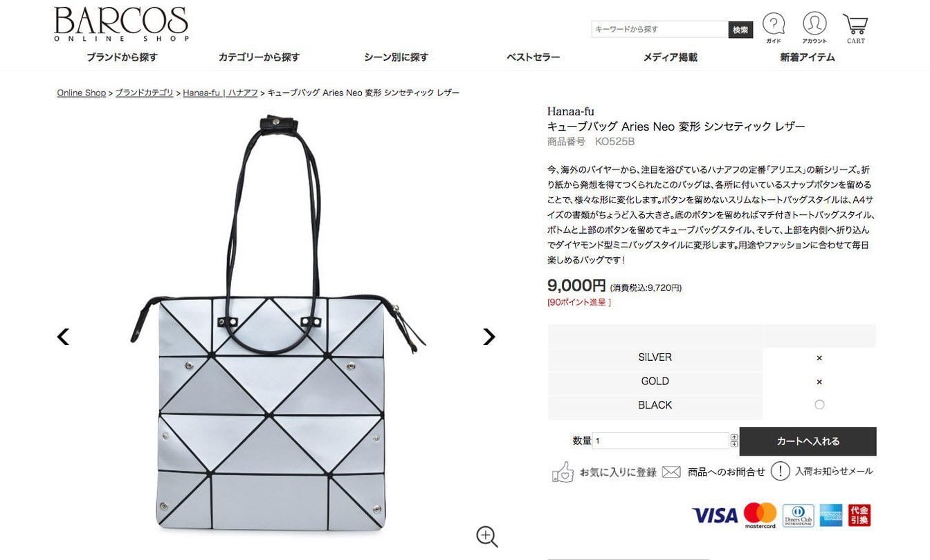Click the 検索 search button
Viewport: 930px width, 560px height.
740,30
